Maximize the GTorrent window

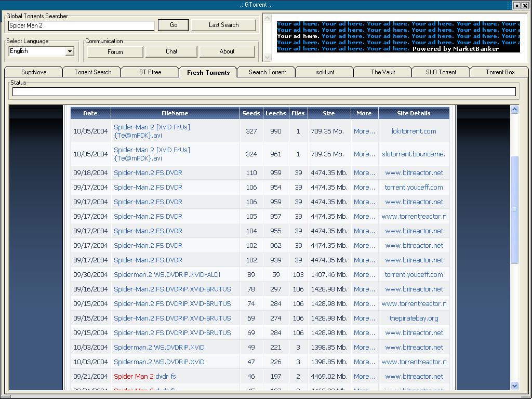517,5
